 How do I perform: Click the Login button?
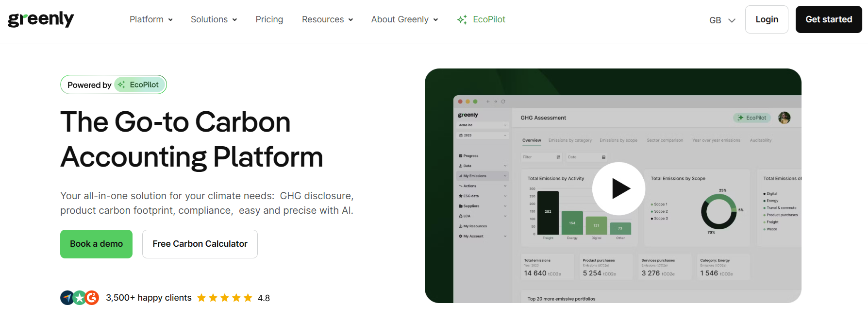767,19
